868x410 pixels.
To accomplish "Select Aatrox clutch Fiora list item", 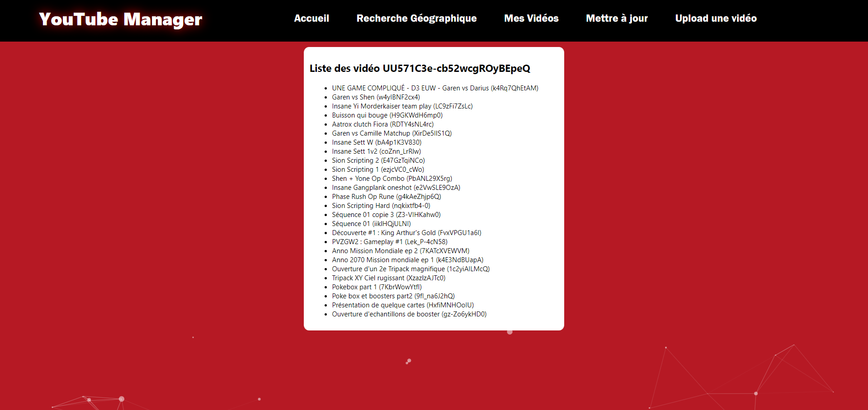I will pos(382,124).
